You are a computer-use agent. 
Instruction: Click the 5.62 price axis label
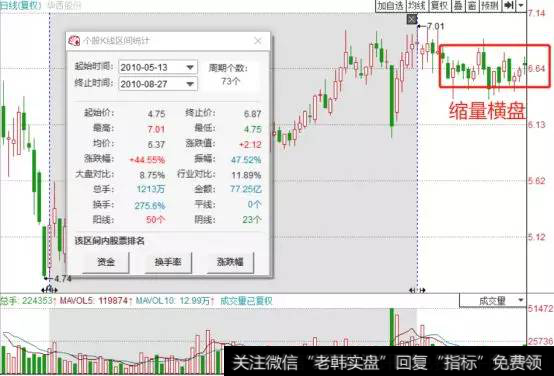pos(536,181)
